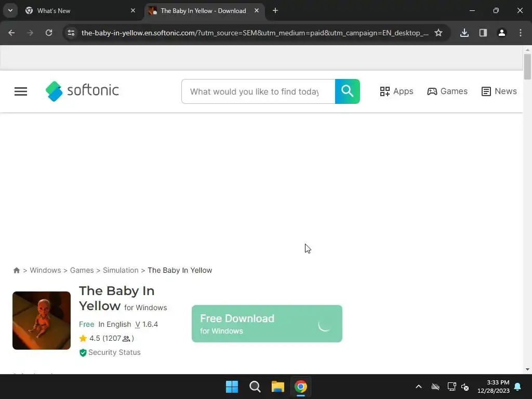Image resolution: width=532 pixels, height=399 pixels.
Task: Click the Baby In Yellow game thumbnail
Action: click(42, 320)
